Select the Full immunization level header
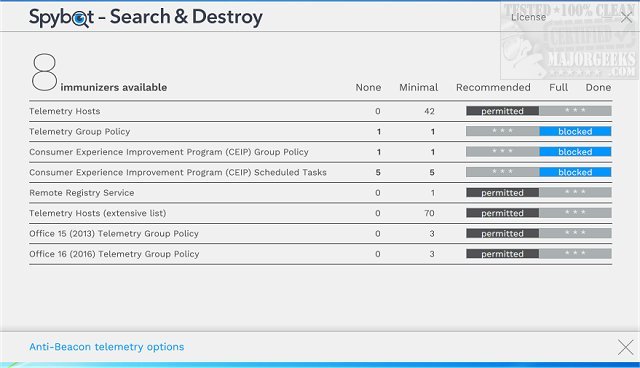 point(558,87)
